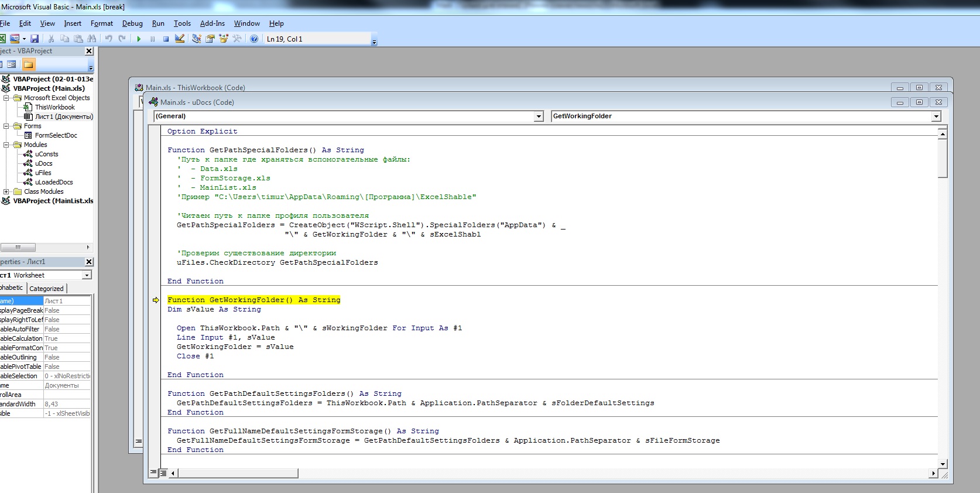This screenshot has height=493, width=980.
Task: Close the Properties panel
Action: (x=89, y=262)
